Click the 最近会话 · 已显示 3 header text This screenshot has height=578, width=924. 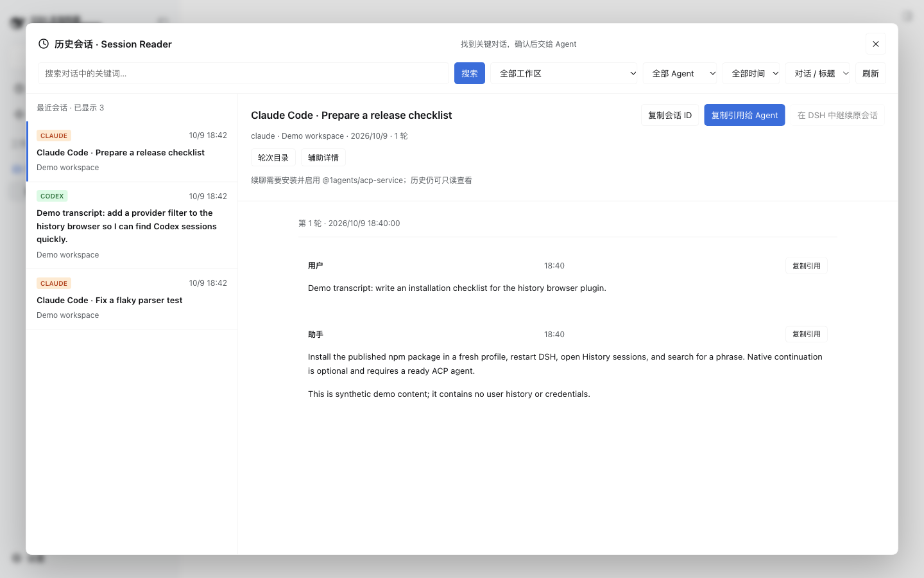[x=71, y=108]
